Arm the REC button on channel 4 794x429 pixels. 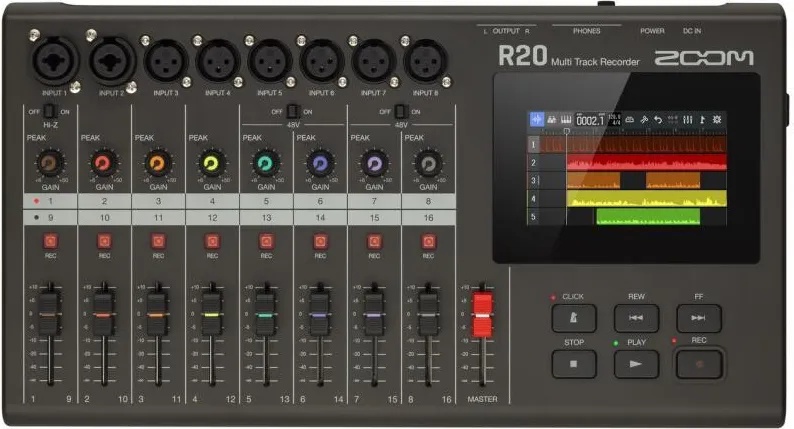(212, 241)
